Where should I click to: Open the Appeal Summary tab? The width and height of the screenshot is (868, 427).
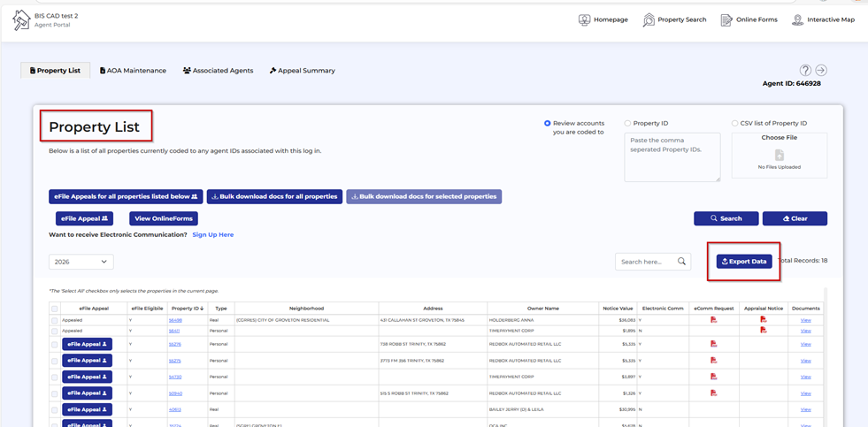[303, 71]
